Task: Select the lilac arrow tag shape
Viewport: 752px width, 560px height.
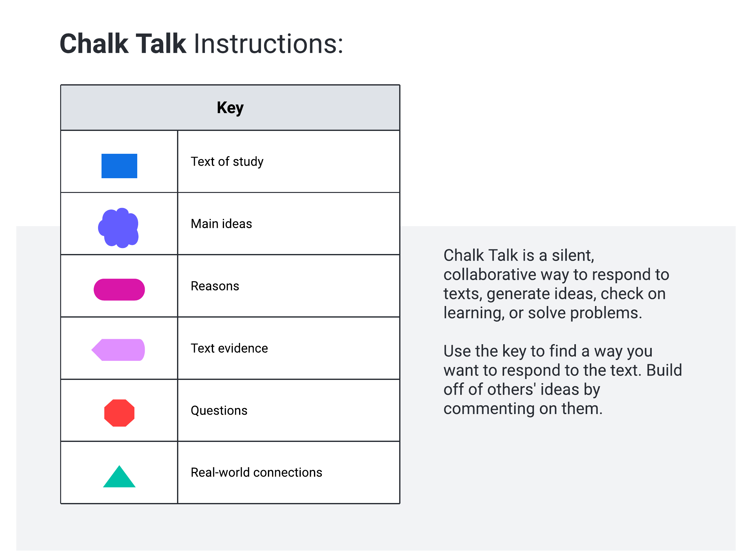Action: click(x=118, y=350)
